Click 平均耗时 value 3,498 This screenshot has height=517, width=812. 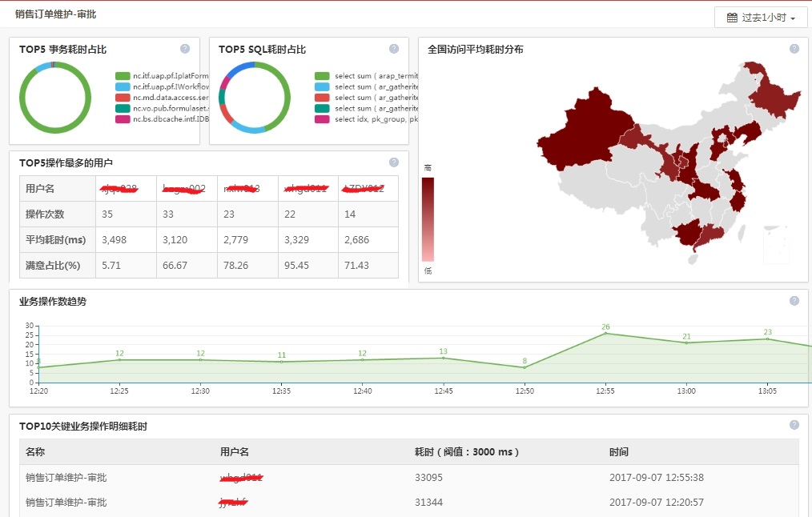(x=114, y=239)
